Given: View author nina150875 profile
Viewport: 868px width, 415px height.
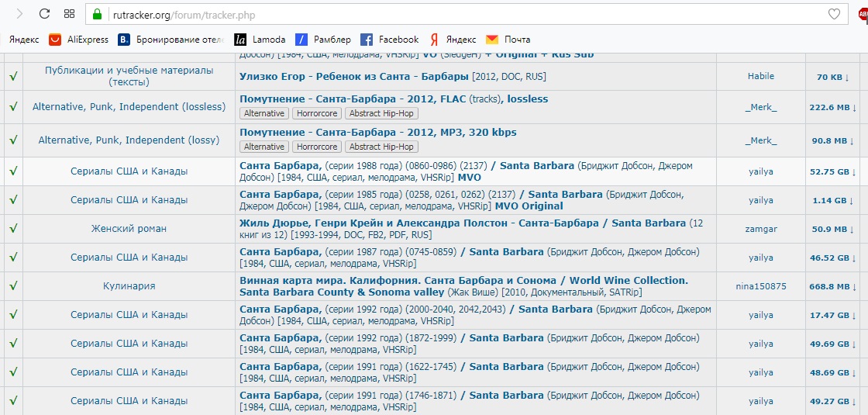Looking at the screenshot, I should (760, 286).
